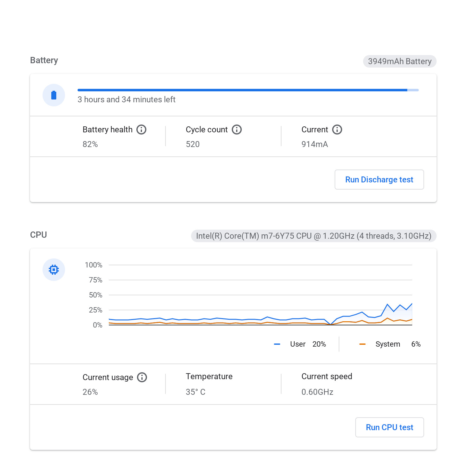This screenshot has width=476, height=468.
Task: Open the Battery health info icon
Action: click(x=141, y=130)
